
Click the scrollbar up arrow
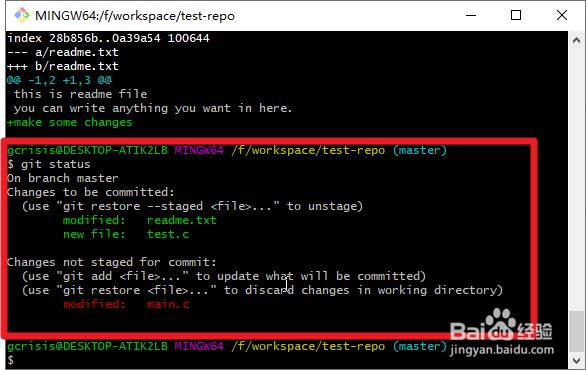[576, 40]
